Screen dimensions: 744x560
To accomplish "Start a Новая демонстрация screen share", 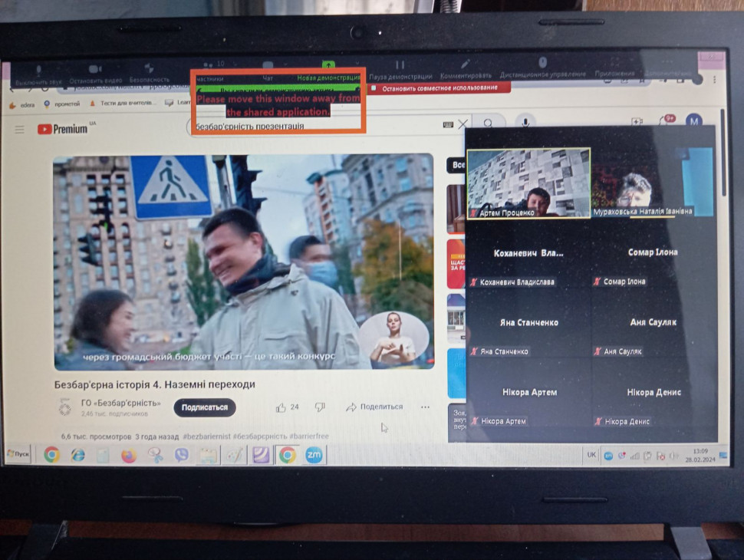I will [328, 71].
